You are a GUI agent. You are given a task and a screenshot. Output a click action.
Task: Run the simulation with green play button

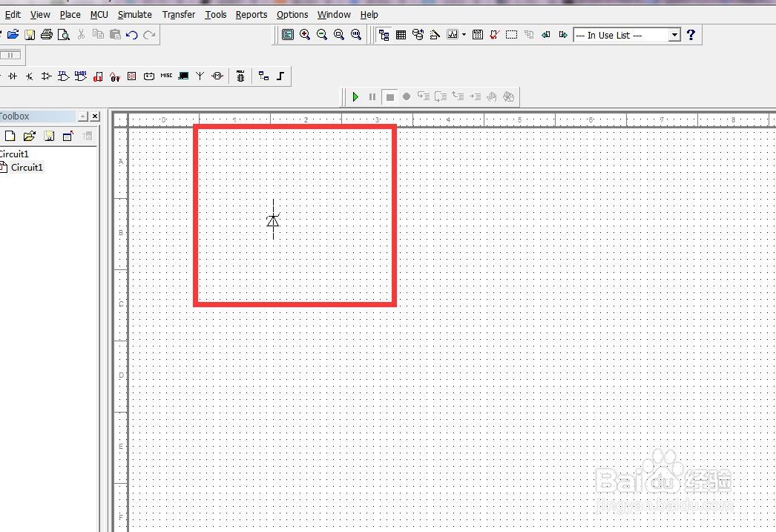[x=355, y=97]
